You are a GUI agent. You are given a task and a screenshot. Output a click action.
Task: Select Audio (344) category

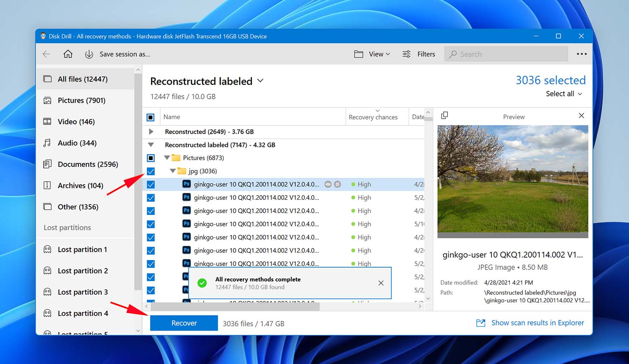[85, 143]
